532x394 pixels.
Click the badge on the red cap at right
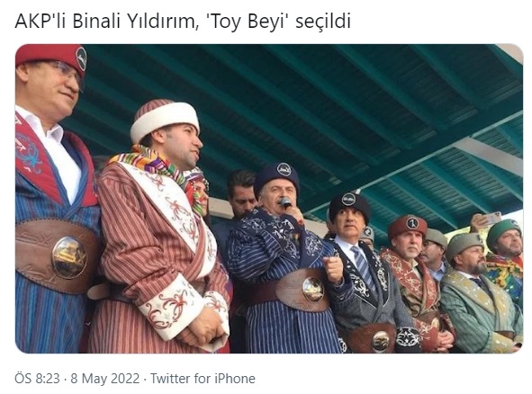coord(412,223)
